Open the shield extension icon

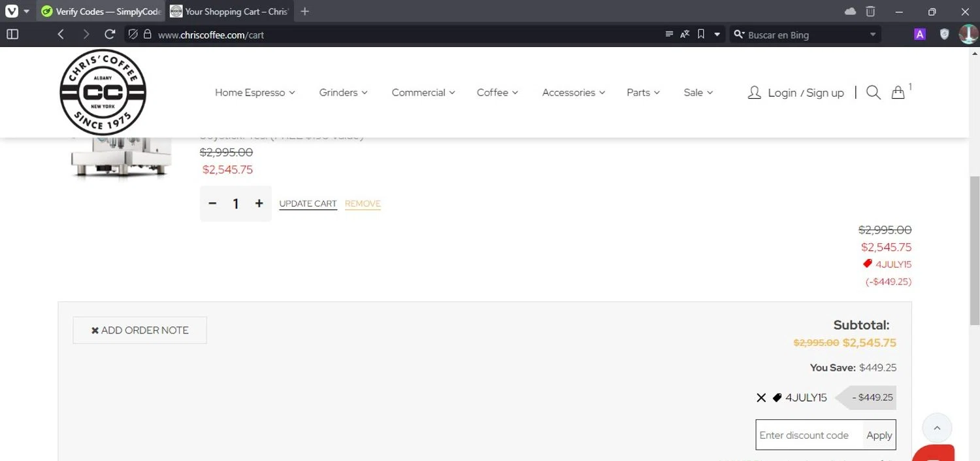[x=944, y=34]
